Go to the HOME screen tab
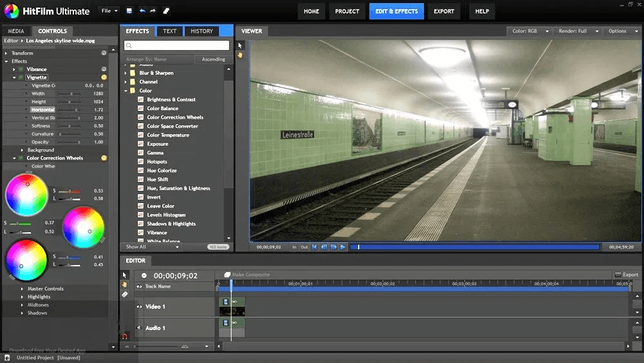 [311, 11]
